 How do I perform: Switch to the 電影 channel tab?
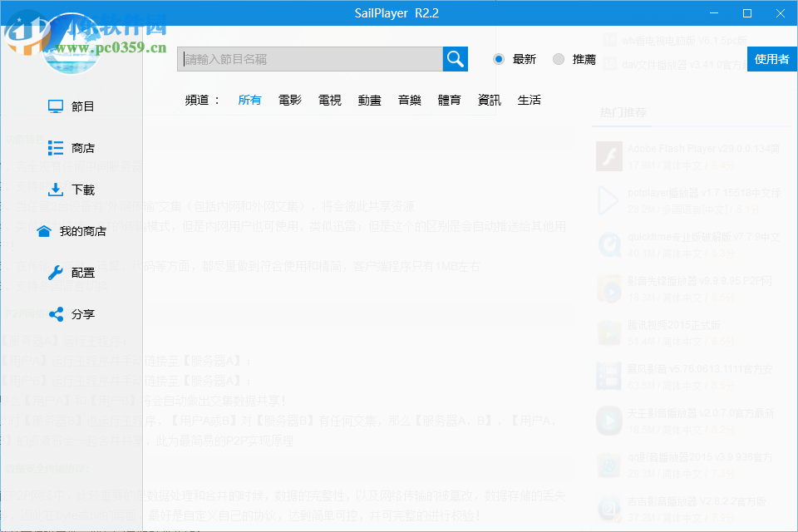[289, 99]
